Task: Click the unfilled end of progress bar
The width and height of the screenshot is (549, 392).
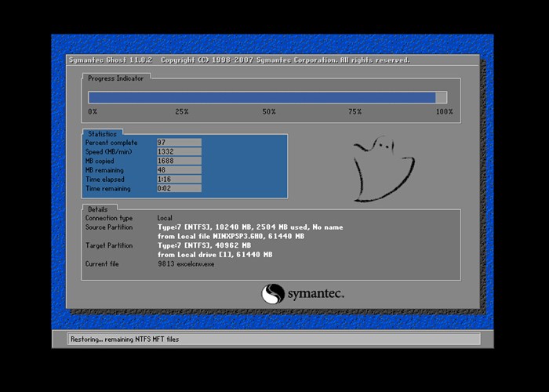Action: click(x=441, y=97)
